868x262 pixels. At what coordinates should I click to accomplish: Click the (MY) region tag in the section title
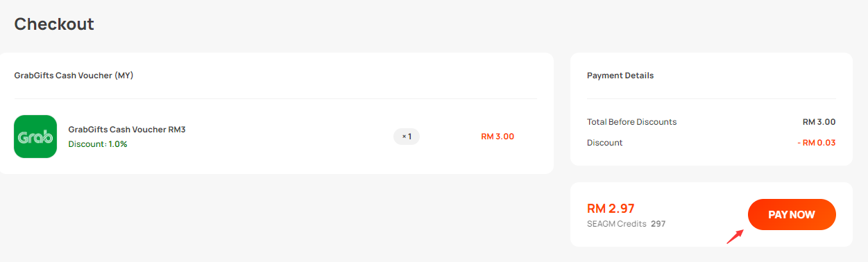pyautogui.click(x=124, y=76)
